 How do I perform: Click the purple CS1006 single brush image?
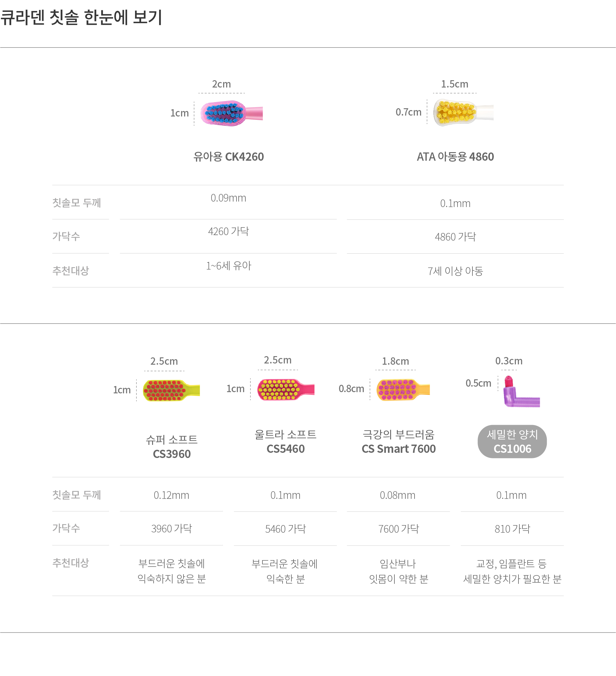click(522, 391)
